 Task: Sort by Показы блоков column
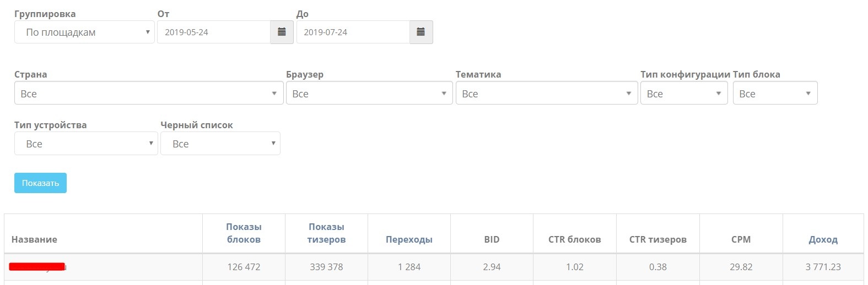click(x=244, y=233)
